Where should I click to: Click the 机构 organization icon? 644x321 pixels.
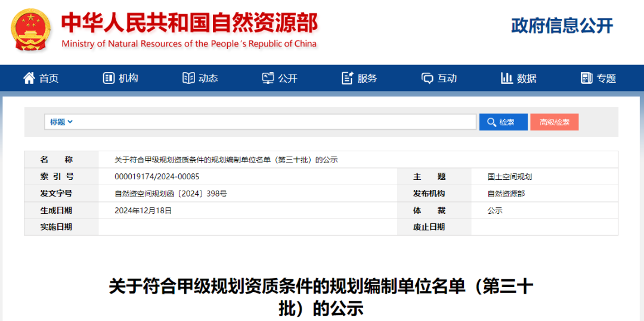tap(109, 78)
